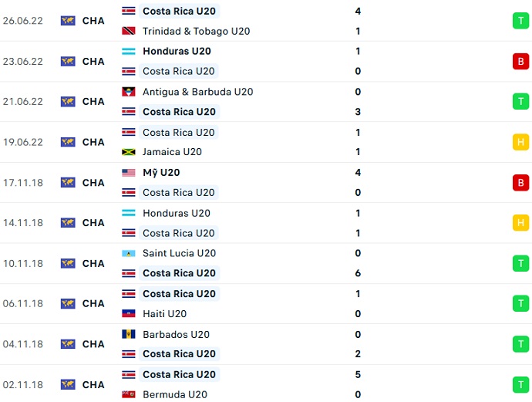This screenshot has width=532, height=402.
Task: Click Trinidad & Tobago U20 flag icon
Action: tap(129, 32)
